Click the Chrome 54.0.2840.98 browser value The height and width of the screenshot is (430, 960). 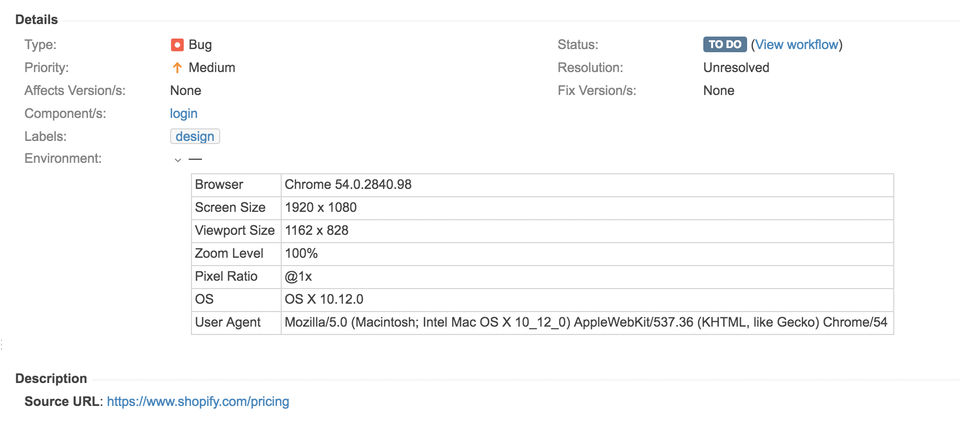[x=348, y=185]
